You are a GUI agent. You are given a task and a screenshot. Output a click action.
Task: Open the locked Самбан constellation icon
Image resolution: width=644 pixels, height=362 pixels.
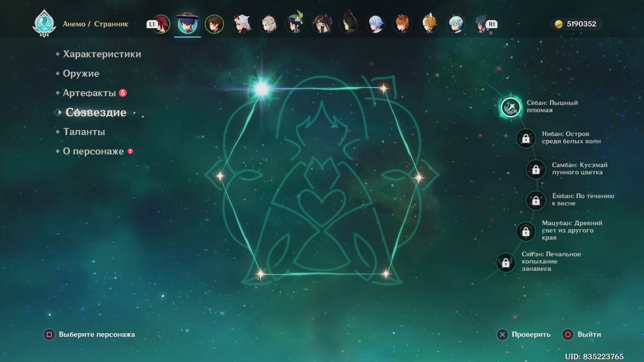tap(536, 169)
